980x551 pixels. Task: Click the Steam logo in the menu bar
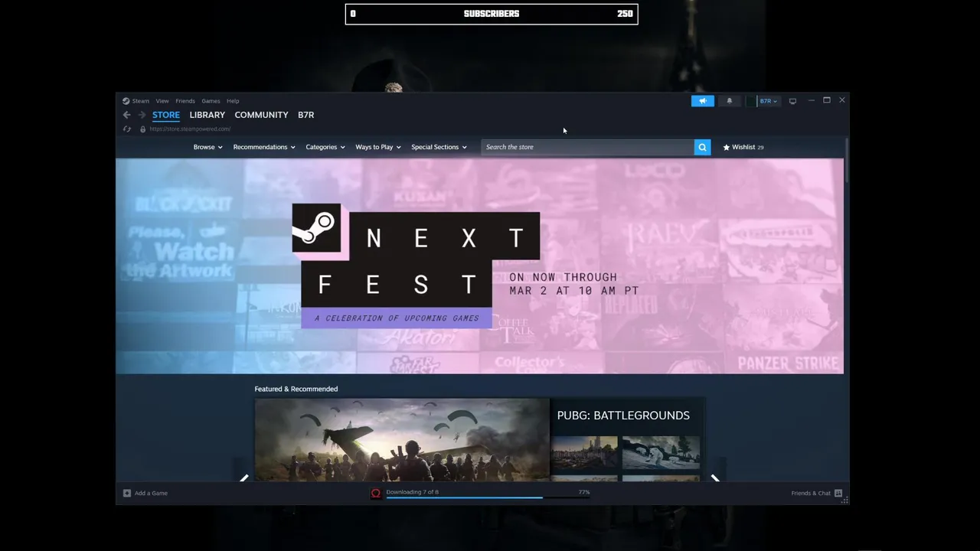tap(126, 101)
